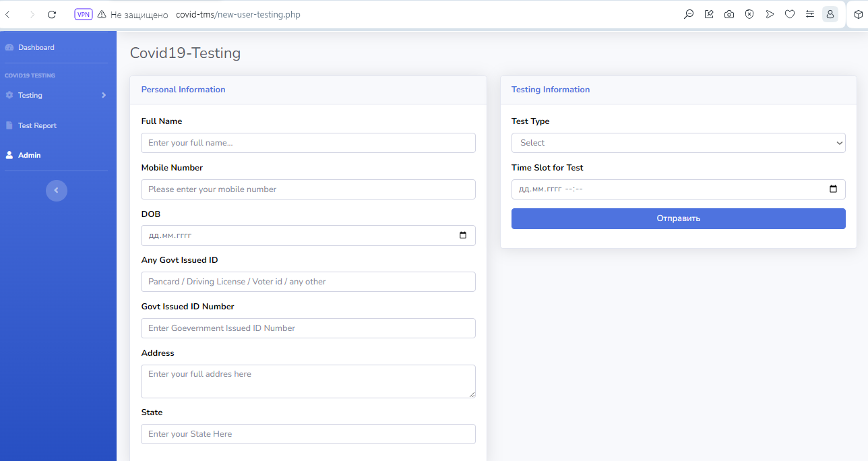
Task: Open the DOB calendar date picker
Action: click(462, 236)
